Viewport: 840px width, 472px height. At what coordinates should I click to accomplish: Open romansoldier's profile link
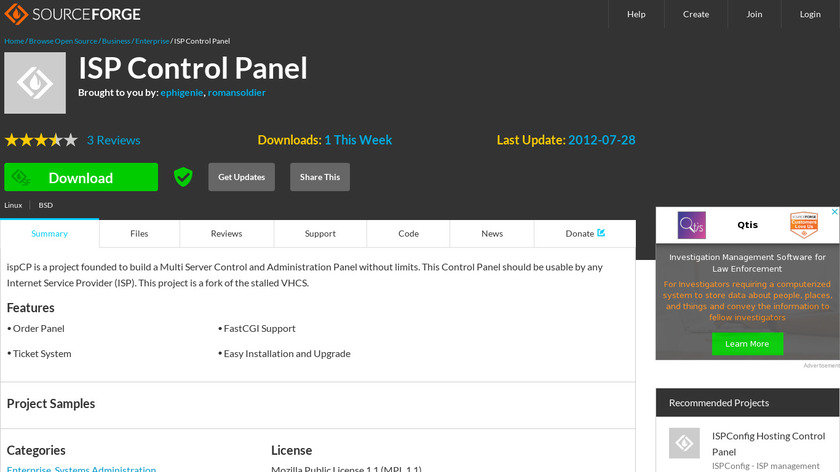(x=237, y=93)
